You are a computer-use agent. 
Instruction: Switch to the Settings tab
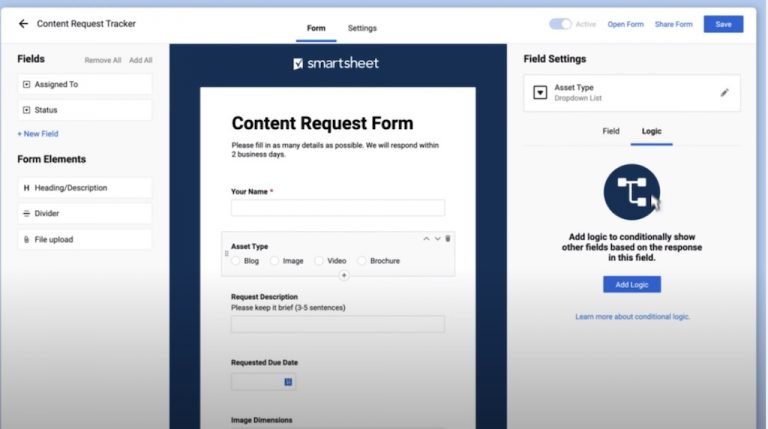[362, 28]
